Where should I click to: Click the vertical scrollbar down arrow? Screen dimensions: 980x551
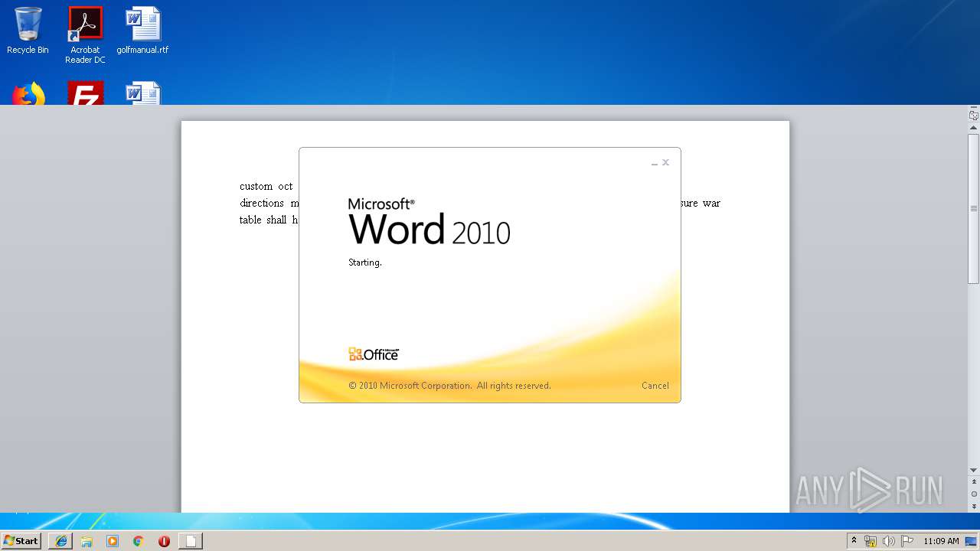[x=974, y=470]
